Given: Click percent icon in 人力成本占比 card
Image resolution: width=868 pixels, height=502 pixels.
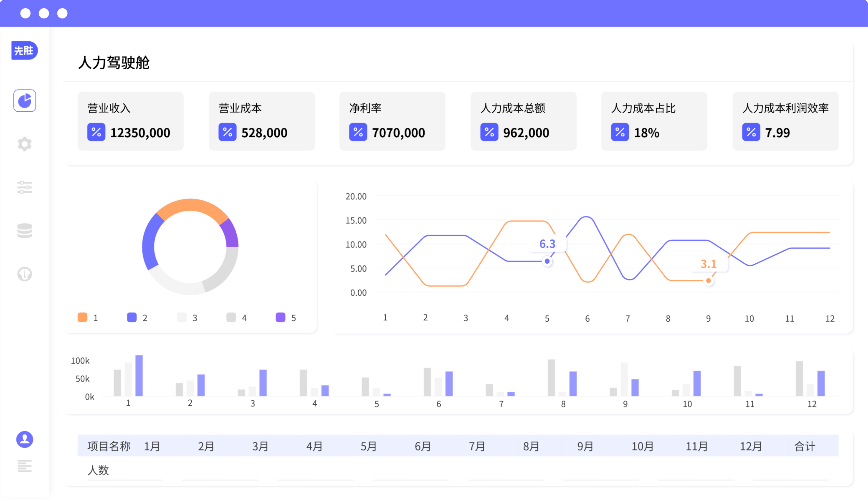Looking at the screenshot, I should click(x=620, y=132).
